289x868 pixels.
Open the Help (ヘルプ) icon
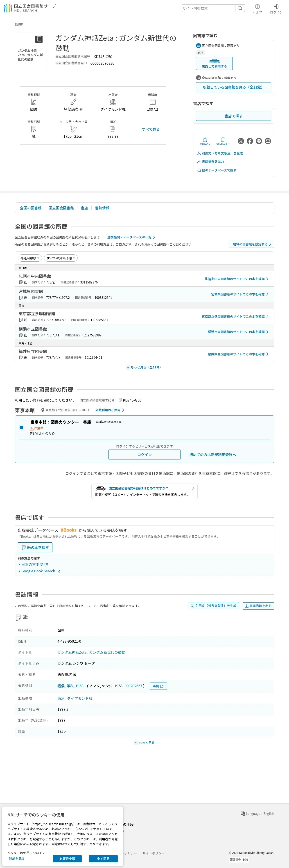257,9
